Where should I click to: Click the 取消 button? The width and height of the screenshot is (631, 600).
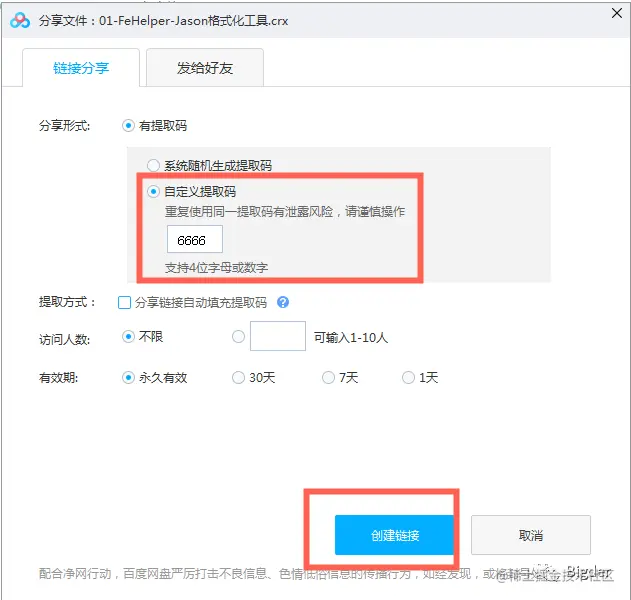[x=531, y=535]
